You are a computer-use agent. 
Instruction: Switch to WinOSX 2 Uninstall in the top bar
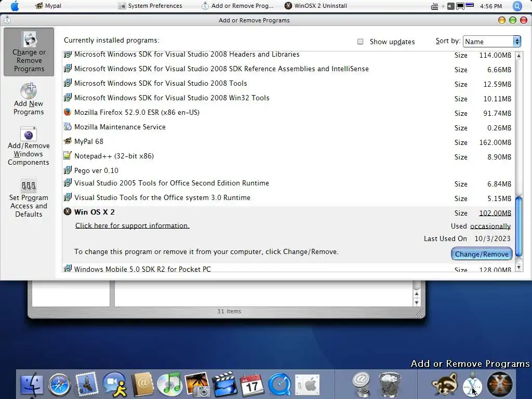click(316, 6)
